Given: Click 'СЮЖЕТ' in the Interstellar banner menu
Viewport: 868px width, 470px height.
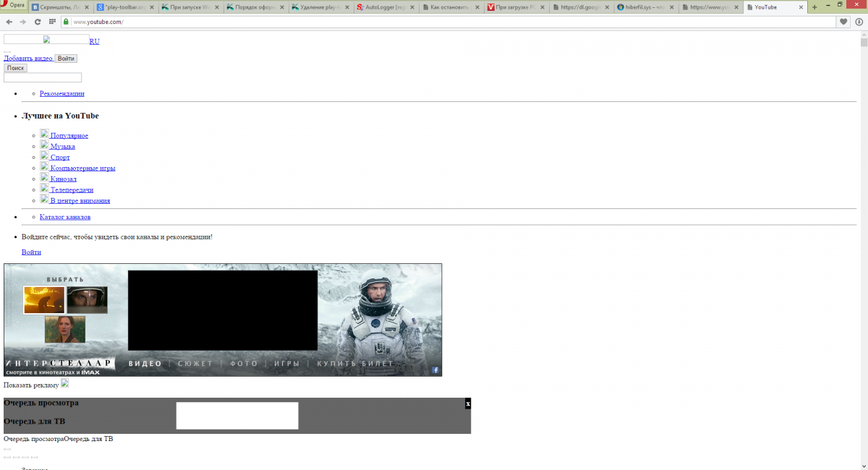Looking at the screenshot, I should (195, 364).
